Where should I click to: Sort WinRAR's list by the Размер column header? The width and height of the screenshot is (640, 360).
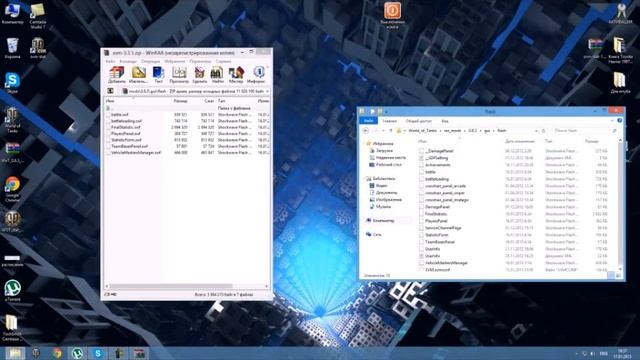(180, 100)
